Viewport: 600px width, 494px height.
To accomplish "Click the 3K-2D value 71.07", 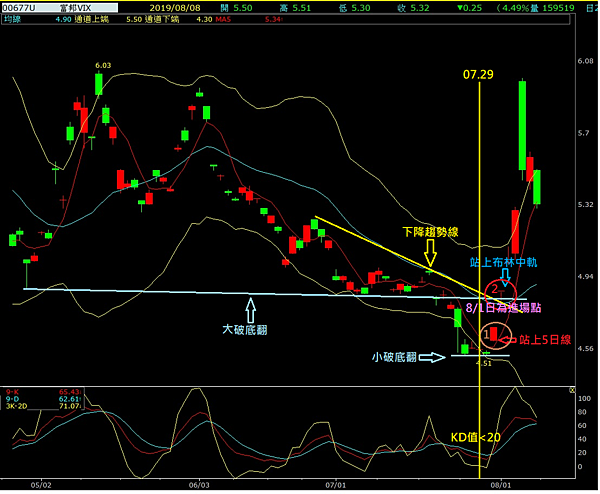I will coord(69,406).
